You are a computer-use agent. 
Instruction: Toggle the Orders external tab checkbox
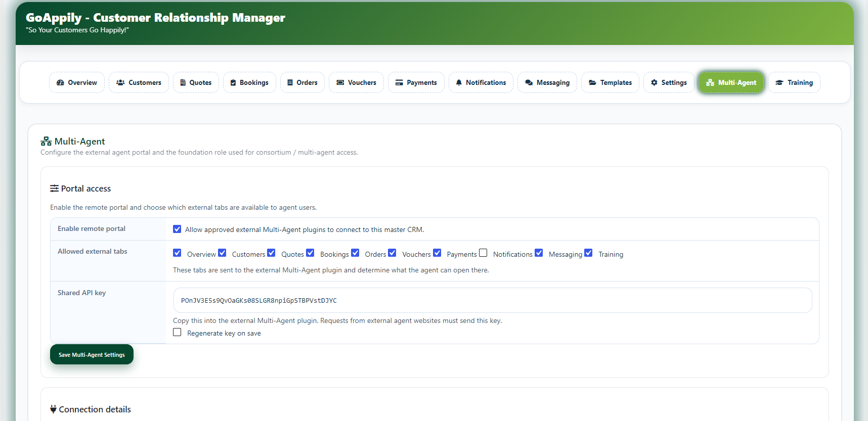[355, 253]
